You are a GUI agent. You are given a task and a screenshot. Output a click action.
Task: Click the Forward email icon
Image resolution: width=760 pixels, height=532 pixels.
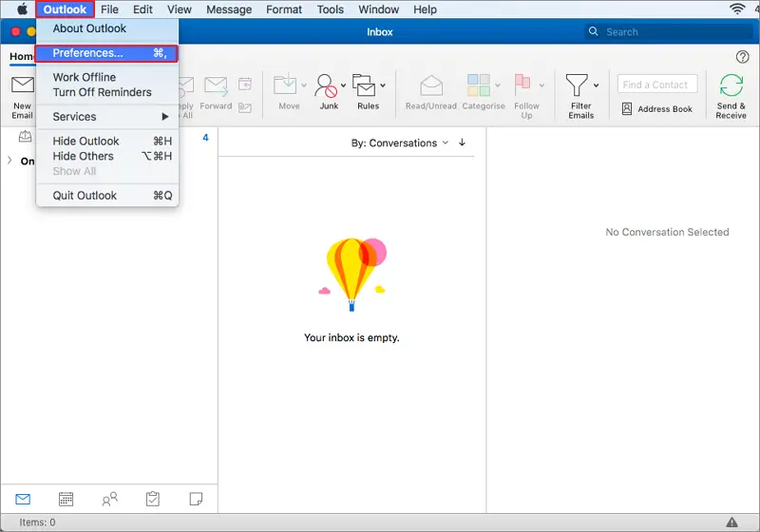216,85
